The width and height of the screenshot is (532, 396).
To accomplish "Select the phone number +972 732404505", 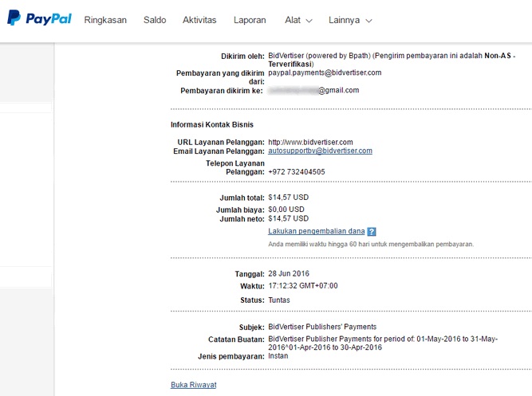I will pos(297,172).
